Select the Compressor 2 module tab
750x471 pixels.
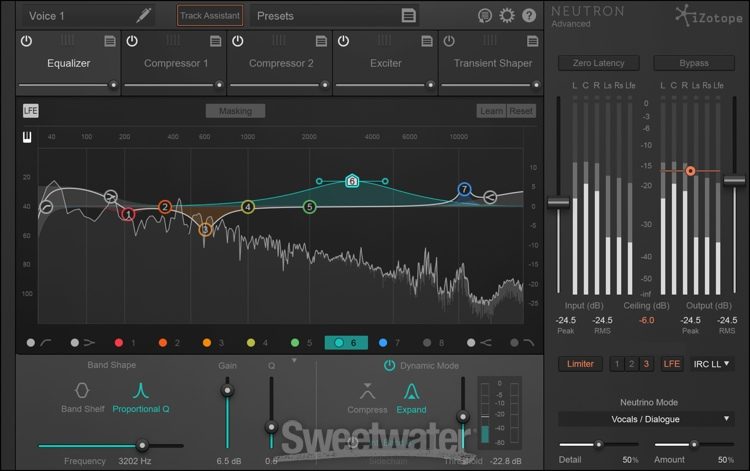(x=281, y=63)
